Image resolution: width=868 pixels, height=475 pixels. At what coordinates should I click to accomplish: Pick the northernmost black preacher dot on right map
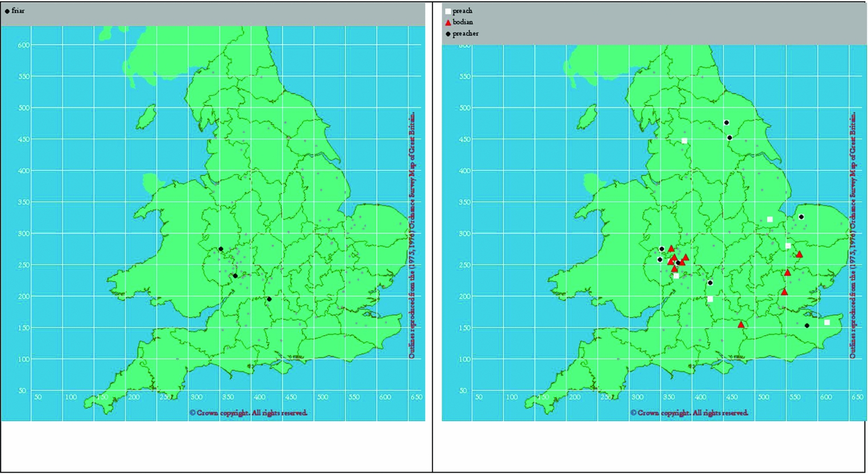[x=726, y=123]
